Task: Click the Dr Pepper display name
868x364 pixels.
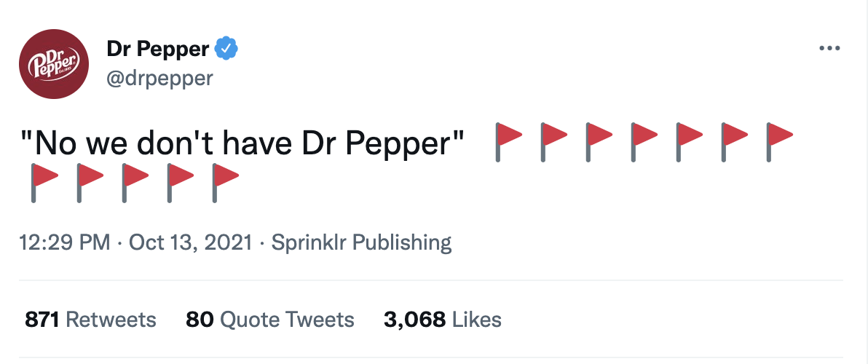Action: [158, 50]
